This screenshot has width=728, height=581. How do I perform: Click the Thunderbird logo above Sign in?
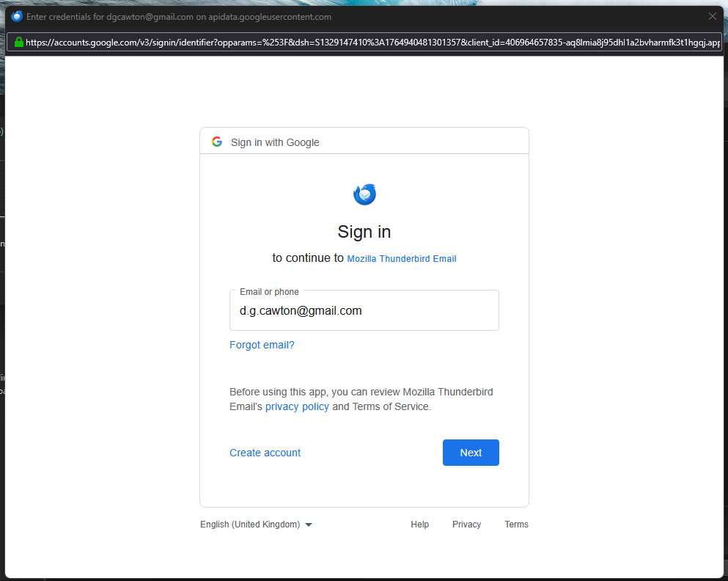tap(364, 194)
